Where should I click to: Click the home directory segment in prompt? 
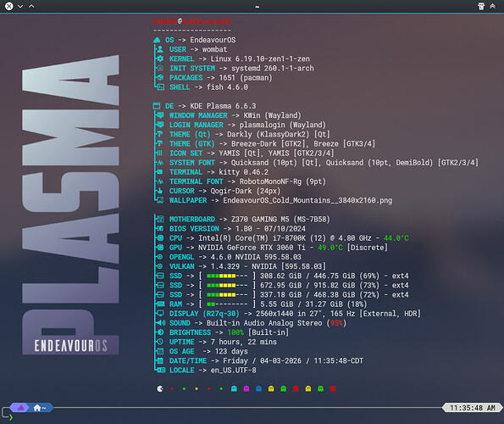pyautogui.click(x=40, y=408)
